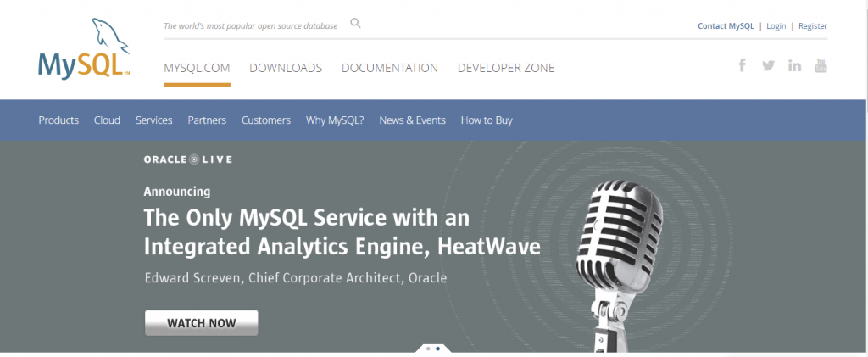Open the DEVELOPER ZONE tab
The width and height of the screenshot is (868, 357).
coord(506,68)
